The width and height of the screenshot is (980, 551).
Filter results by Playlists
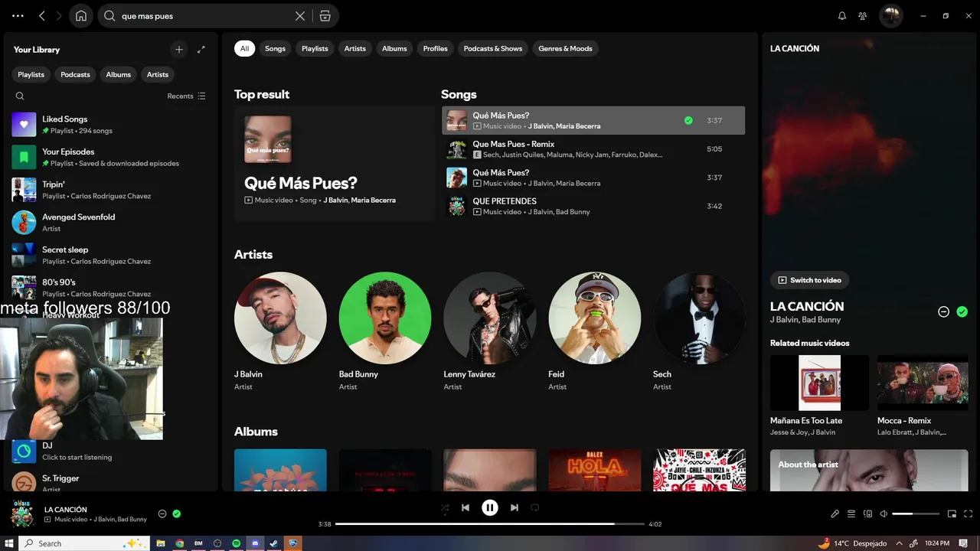click(315, 49)
